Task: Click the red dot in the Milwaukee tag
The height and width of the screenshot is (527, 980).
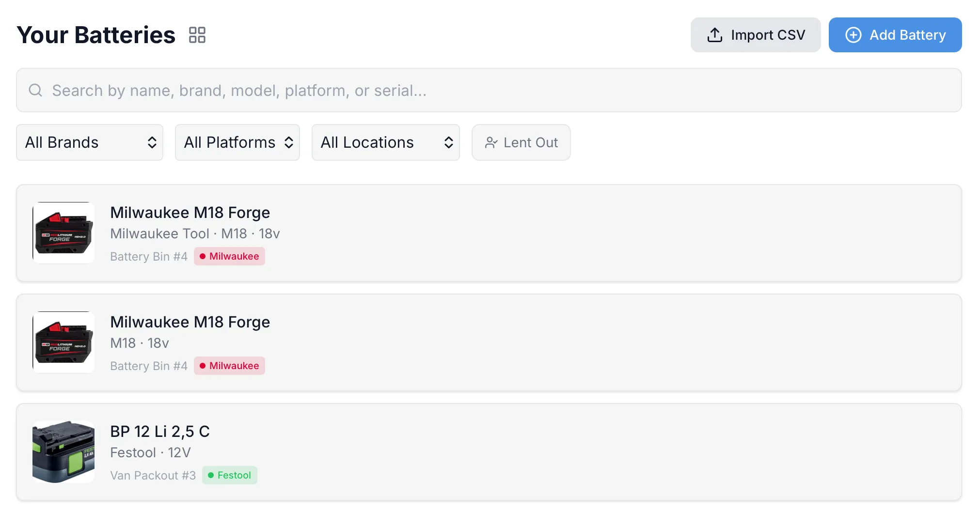Action: click(x=203, y=256)
